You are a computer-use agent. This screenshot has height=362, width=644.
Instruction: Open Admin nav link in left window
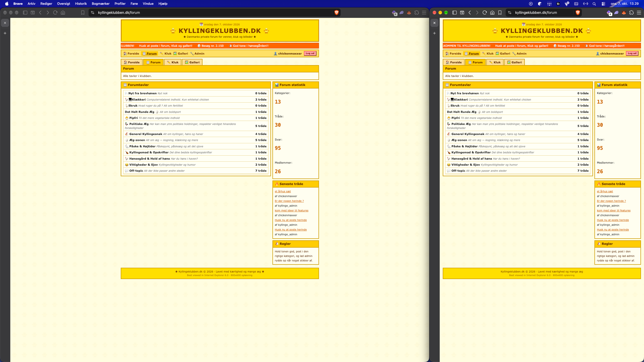coord(197,54)
